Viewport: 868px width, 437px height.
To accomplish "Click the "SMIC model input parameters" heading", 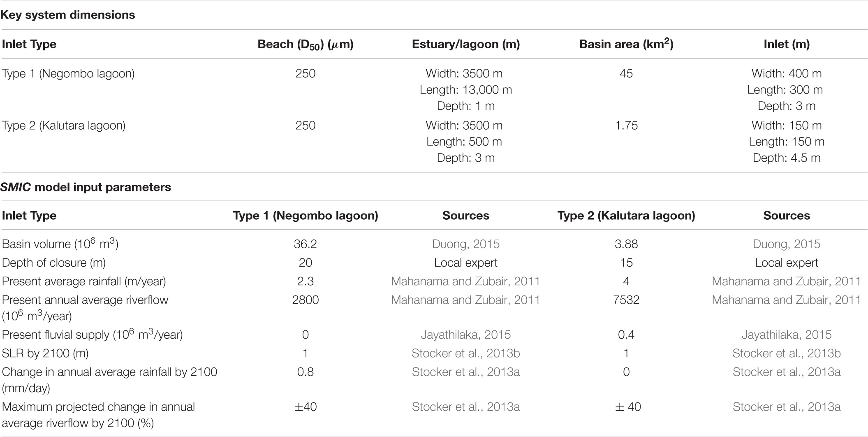I will [86, 187].
